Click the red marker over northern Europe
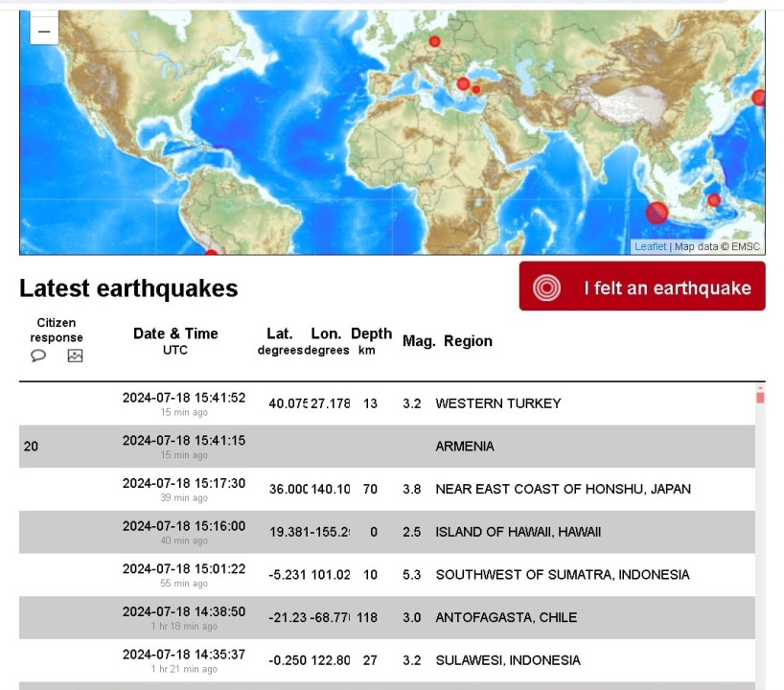 (434, 41)
